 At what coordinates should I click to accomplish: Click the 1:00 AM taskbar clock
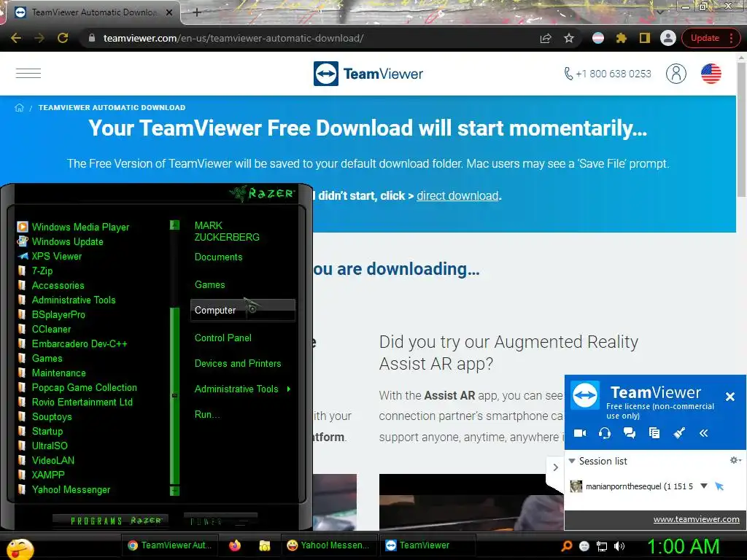pos(683,547)
